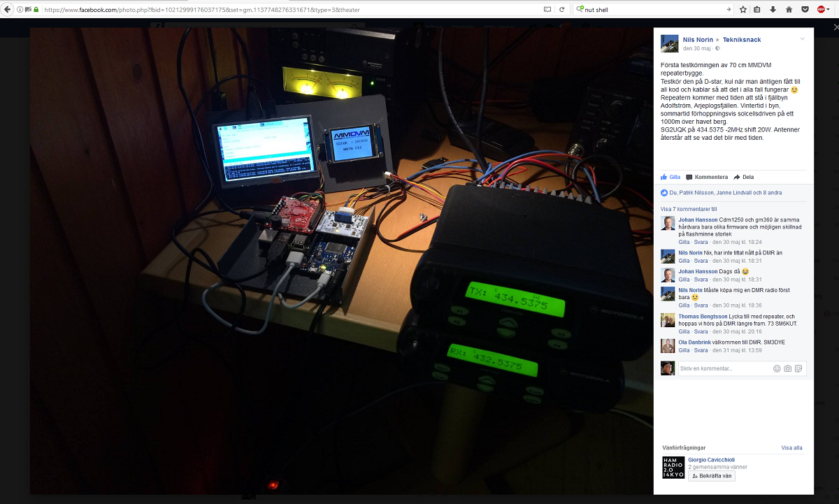Share the post using Dela
This screenshot has height=504, width=839.
pos(744,177)
